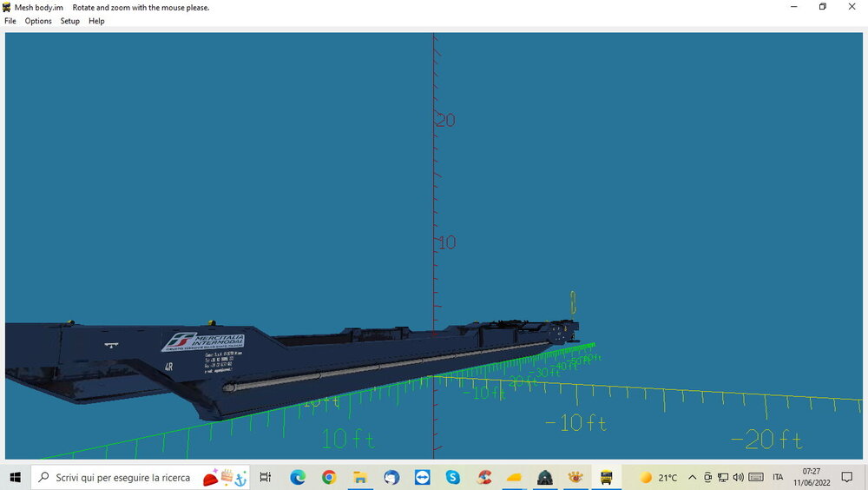Image resolution: width=868 pixels, height=490 pixels.
Task: Open the volume control tray icon
Action: click(x=738, y=477)
